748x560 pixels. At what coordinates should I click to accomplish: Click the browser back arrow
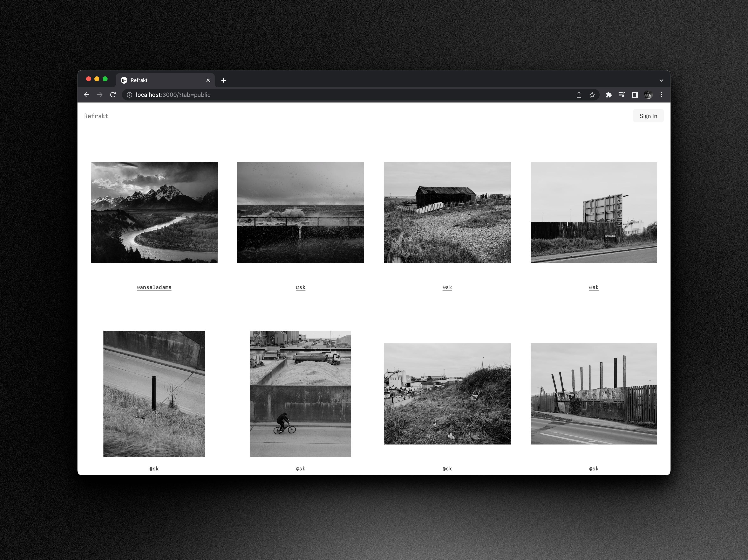click(87, 95)
